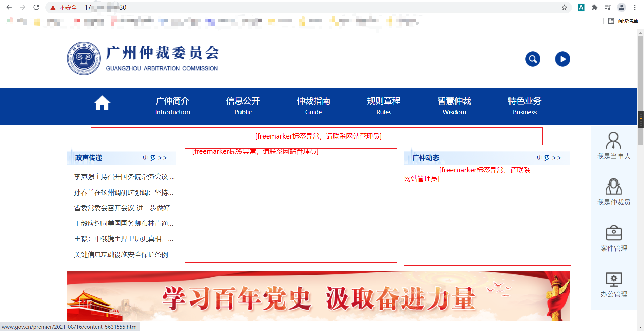
Task: Go forward in browser history
Action: coord(22,7)
